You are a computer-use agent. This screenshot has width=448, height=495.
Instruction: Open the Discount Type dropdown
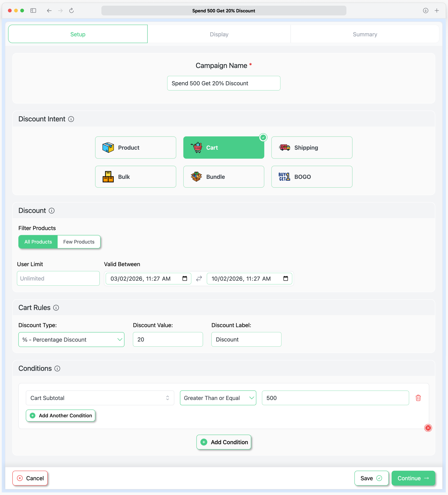pos(71,339)
